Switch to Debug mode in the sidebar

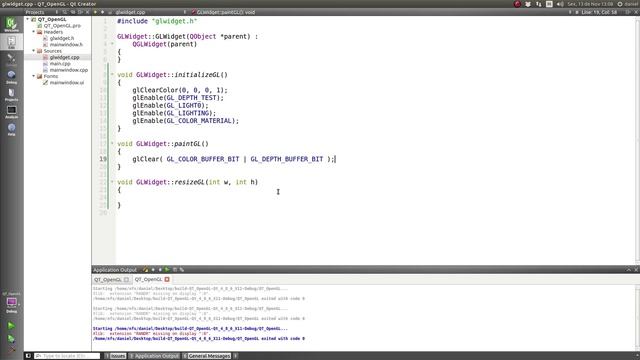point(11,77)
